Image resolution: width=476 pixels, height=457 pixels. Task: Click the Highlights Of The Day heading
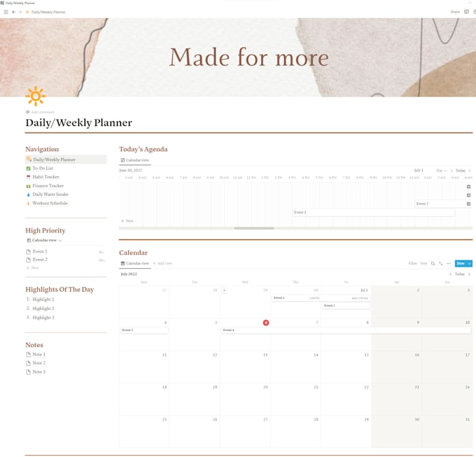[x=59, y=290]
